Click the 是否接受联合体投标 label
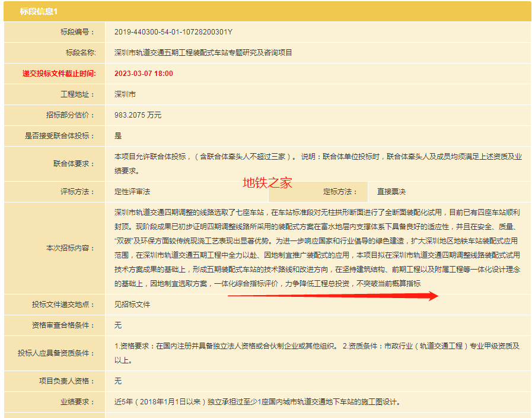Image resolution: width=532 pixels, height=418 pixels. 60,136
